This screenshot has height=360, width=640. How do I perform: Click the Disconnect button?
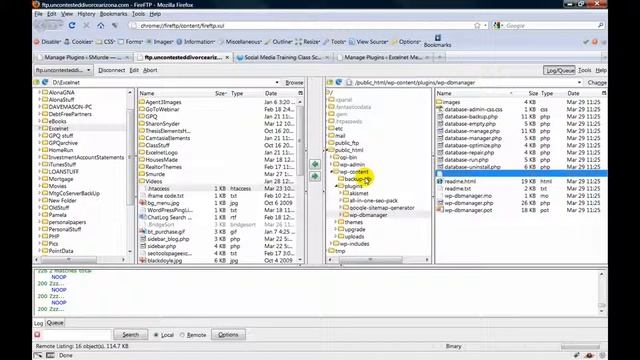click(111, 70)
